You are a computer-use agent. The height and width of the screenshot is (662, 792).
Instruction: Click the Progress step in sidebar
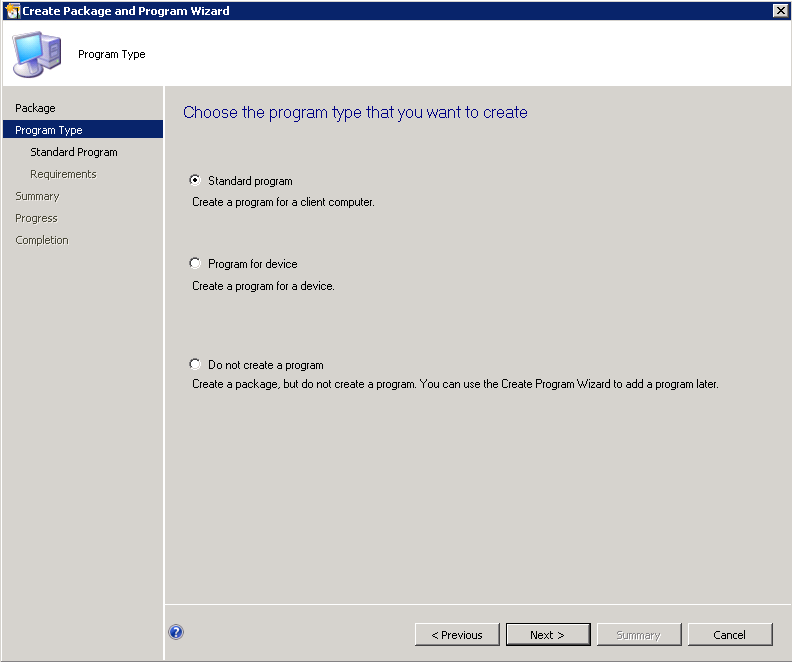pyautogui.click(x=36, y=218)
